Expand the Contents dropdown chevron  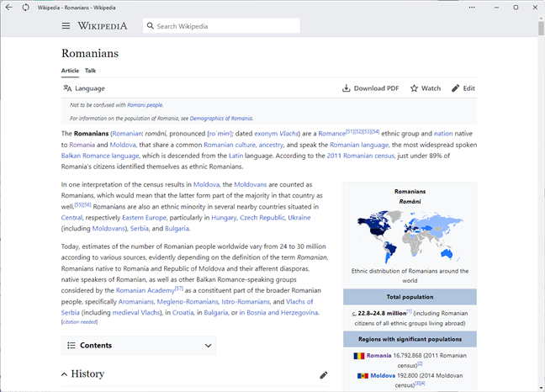click(208, 346)
